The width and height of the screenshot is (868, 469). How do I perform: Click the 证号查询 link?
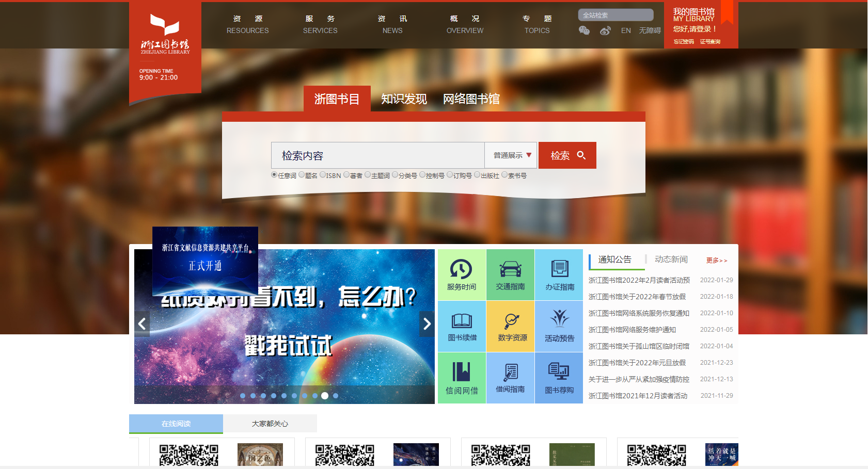[710, 42]
